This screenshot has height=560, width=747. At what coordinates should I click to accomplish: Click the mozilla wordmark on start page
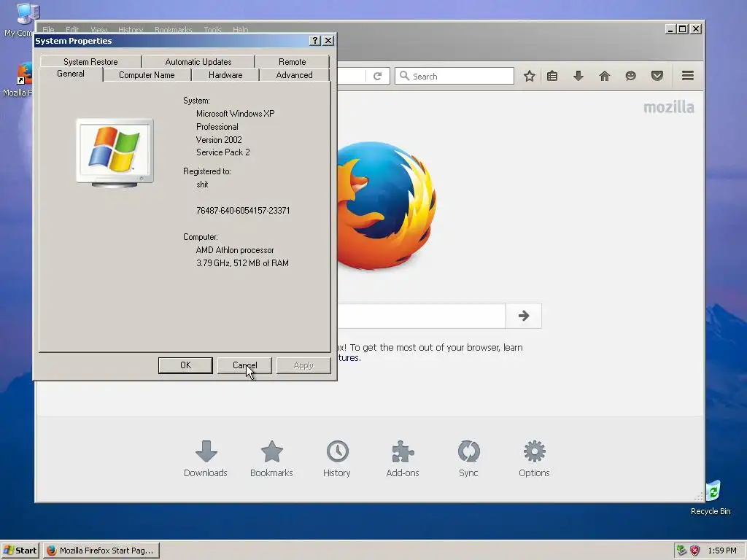(669, 108)
